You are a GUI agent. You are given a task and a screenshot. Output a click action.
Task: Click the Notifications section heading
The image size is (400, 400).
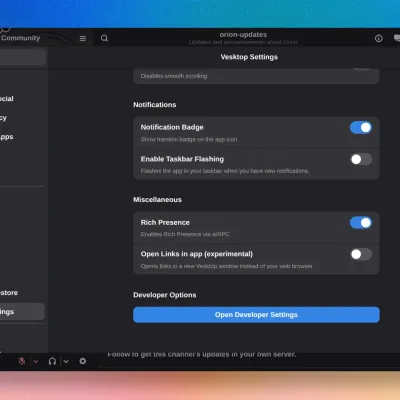click(x=155, y=105)
